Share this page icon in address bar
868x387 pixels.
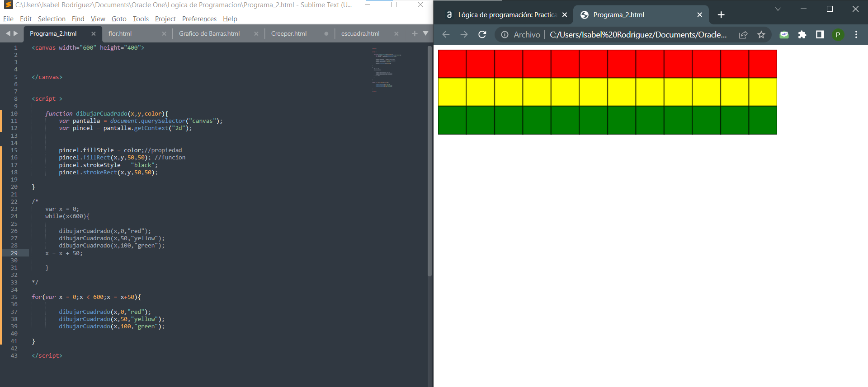pyautogui.click(x=743, y=35)
